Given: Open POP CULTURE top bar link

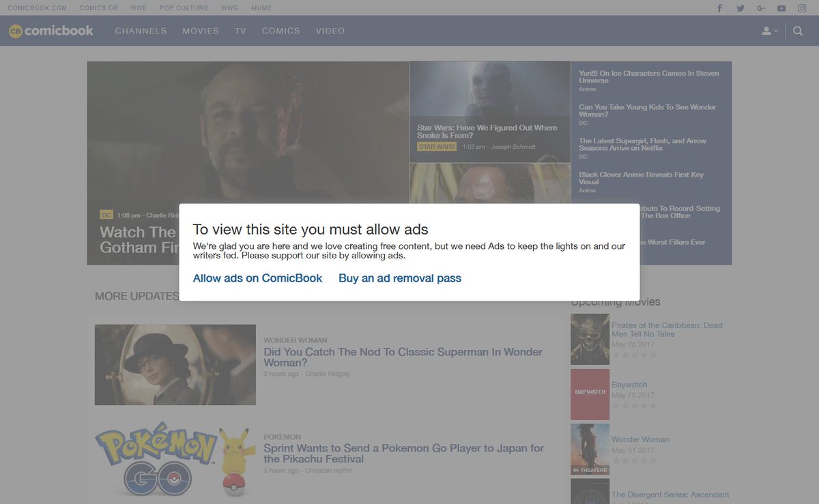Looking at the screenshot, I should [184, 8].
